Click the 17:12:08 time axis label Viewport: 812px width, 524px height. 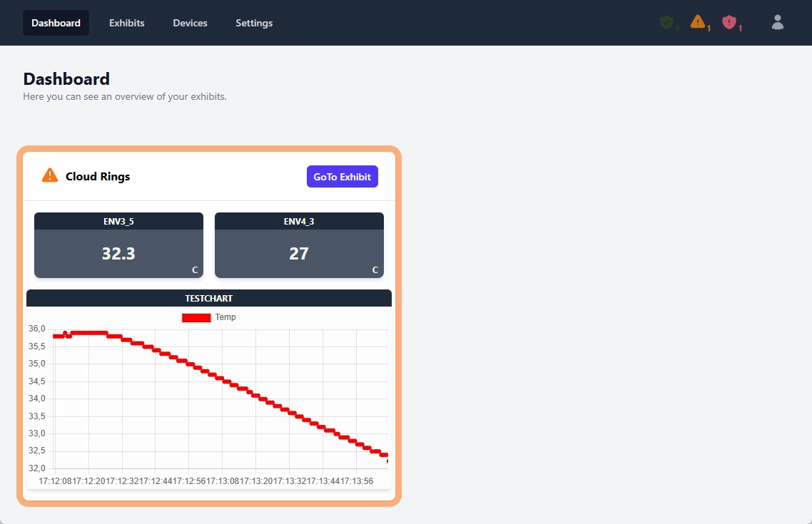[x=56, y=481]
